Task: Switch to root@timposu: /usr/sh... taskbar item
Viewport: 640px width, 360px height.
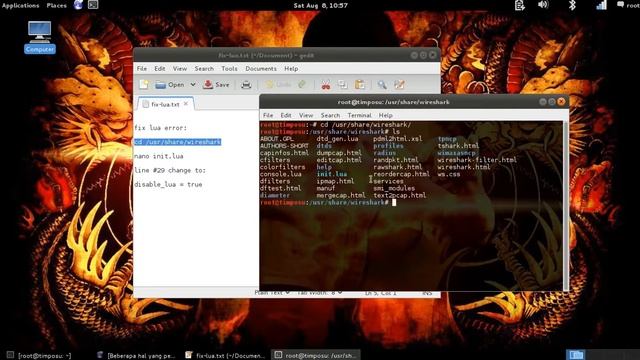Action: pos(317,356)
